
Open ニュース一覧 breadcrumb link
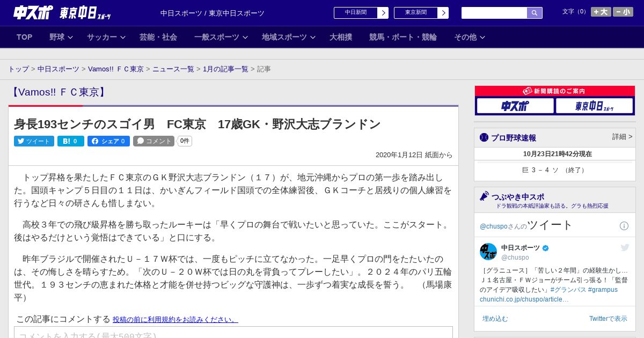173,69
